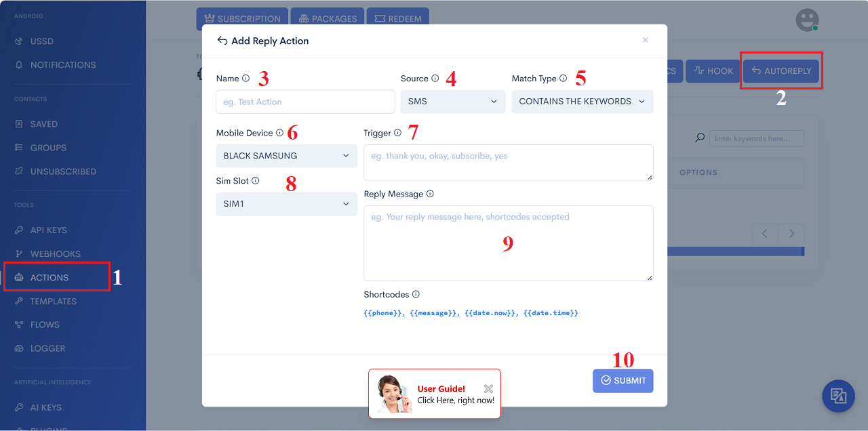Viewport: 868px width, 431px height.
Task: Open Unsubscribed contacts list
Action: click(63, 171)
